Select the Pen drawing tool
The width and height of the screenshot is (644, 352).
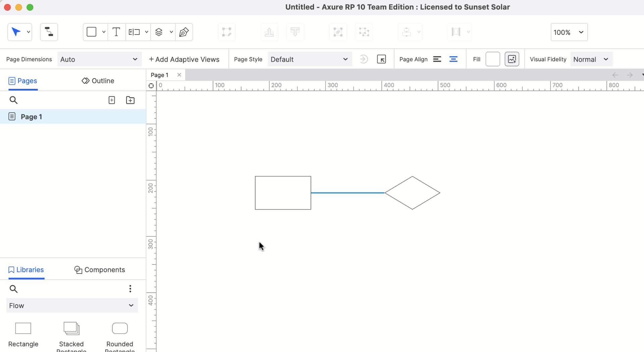[184, 32]
